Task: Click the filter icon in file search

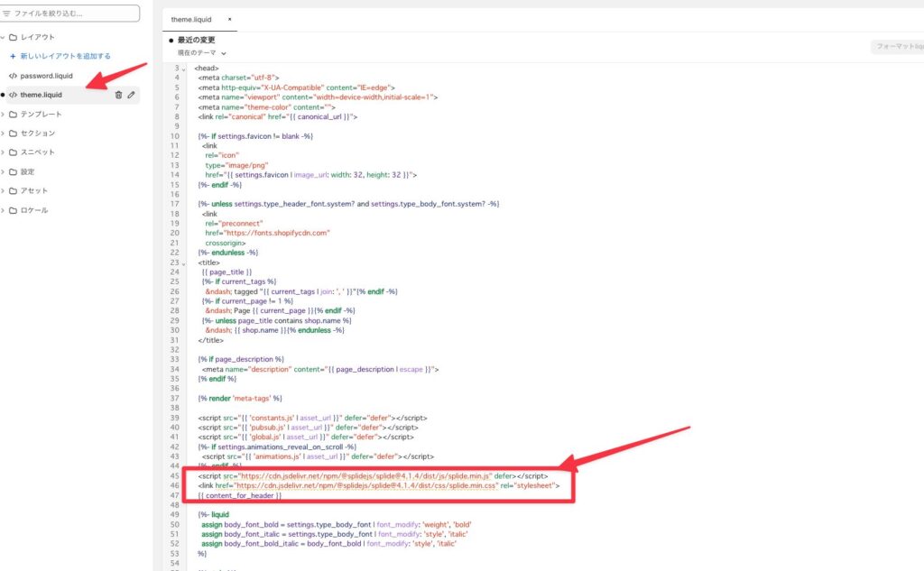Action: 6,13
